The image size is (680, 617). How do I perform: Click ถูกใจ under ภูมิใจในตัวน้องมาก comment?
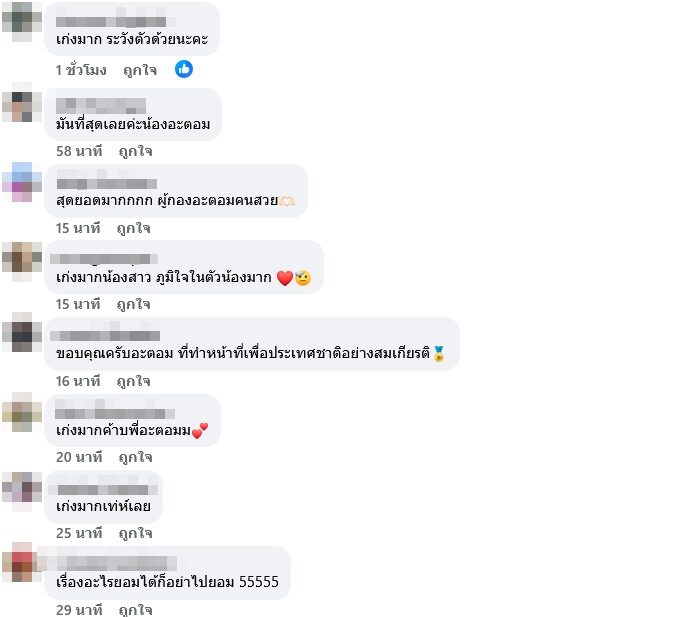click(x=134, y=304)
